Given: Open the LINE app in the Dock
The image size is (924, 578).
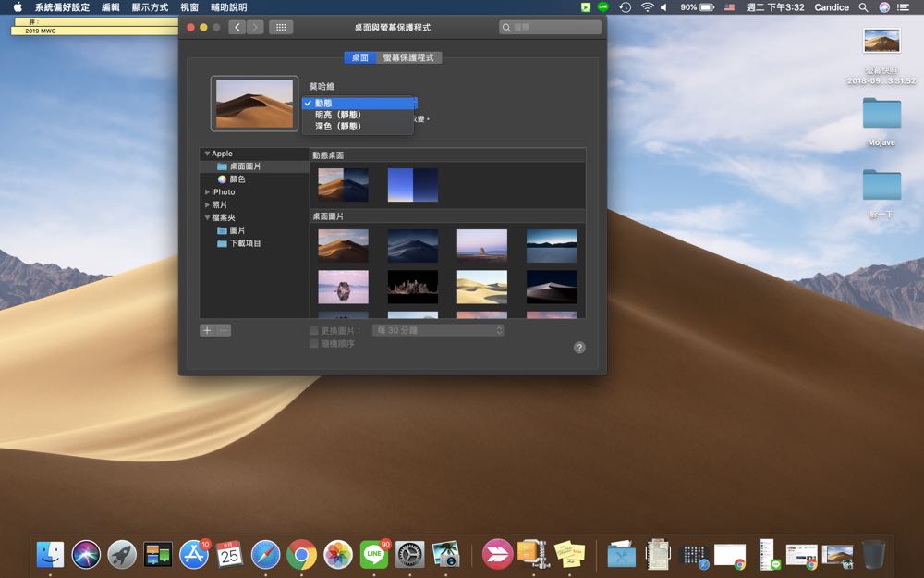Looking at the screenshot, I should point(374,554).
